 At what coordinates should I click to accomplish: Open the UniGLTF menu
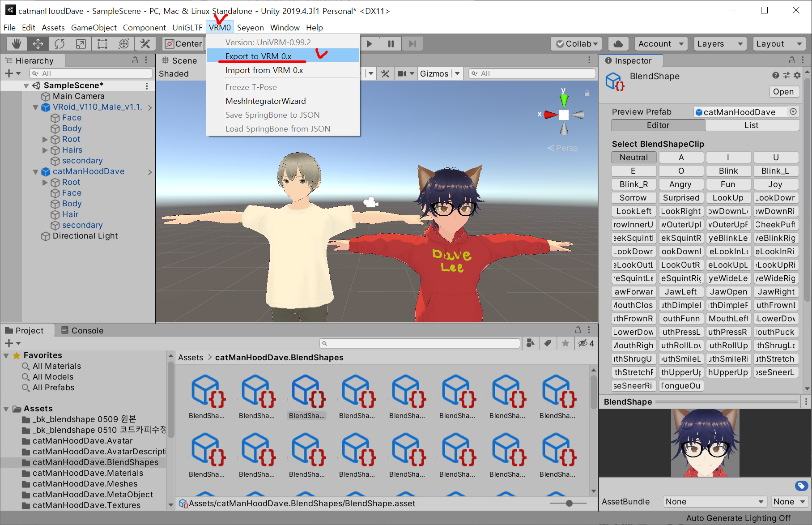tap(187, 27)
